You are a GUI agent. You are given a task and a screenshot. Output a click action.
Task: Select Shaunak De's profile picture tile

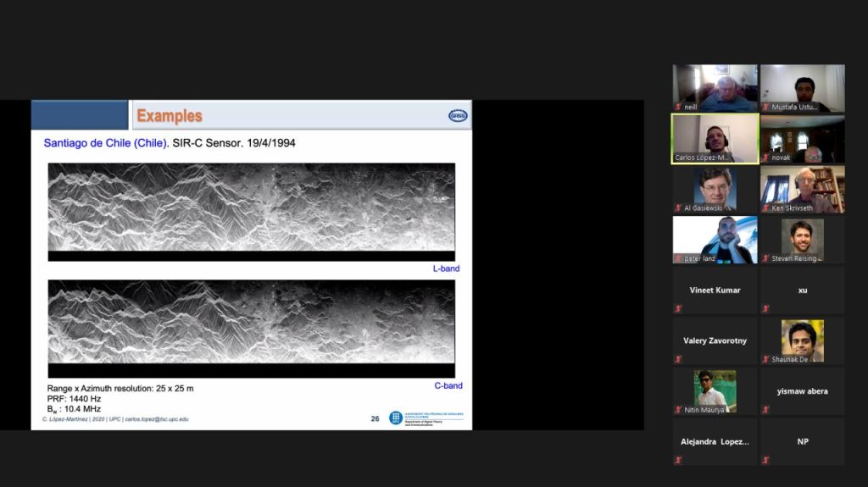(802, 340)
